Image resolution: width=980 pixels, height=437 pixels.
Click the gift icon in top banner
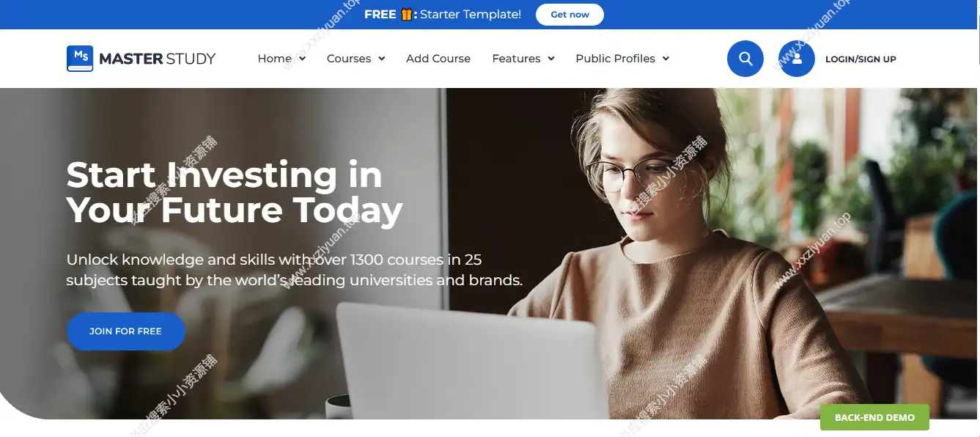[407, 15]
